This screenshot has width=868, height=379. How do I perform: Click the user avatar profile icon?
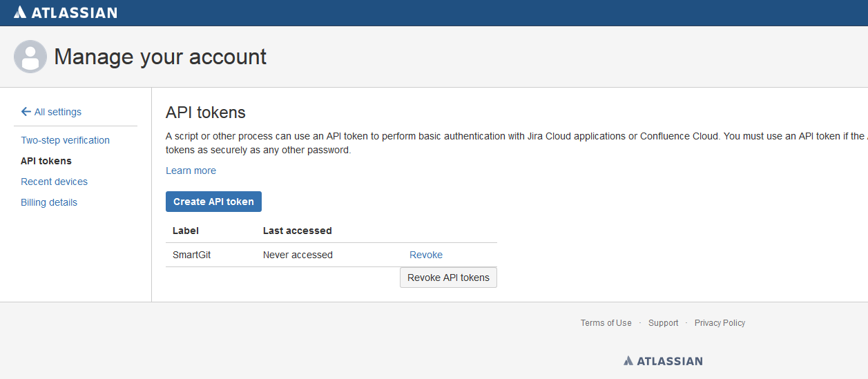(x=30, y=57)
